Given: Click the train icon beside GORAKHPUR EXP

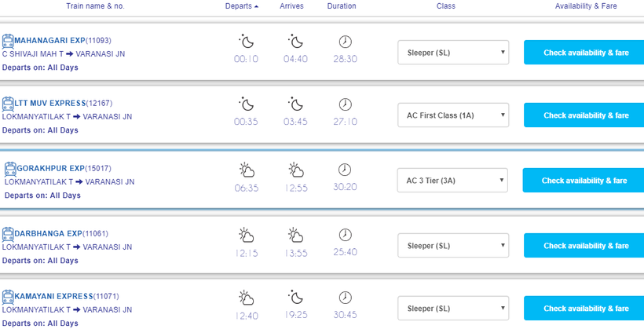Looking at the screenshot, I should coord(10,168).
